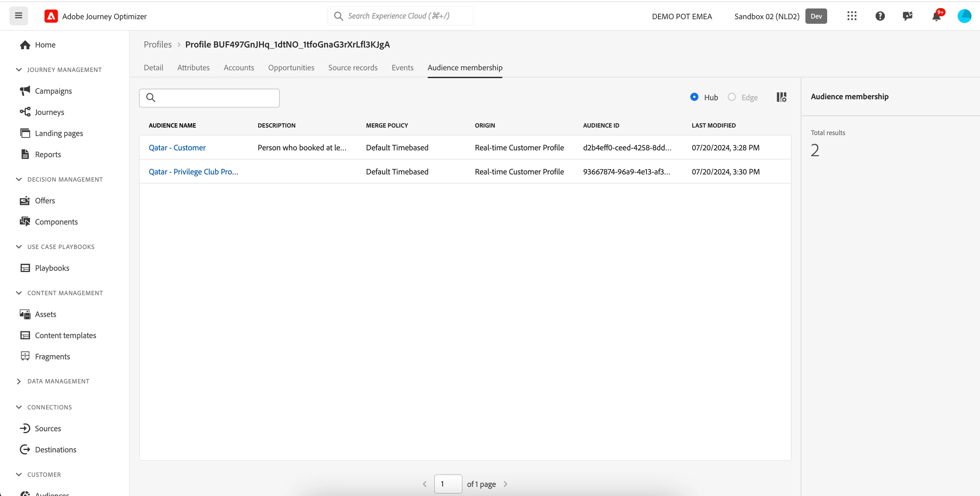Click the Destinations icon
Screen dimensions: 980x496
tap(25, 449)
